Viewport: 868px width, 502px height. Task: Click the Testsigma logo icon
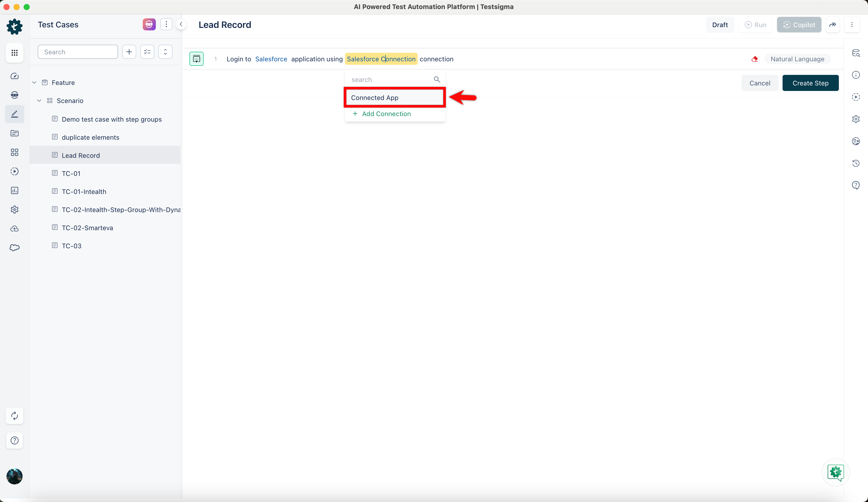click(15, 27)
